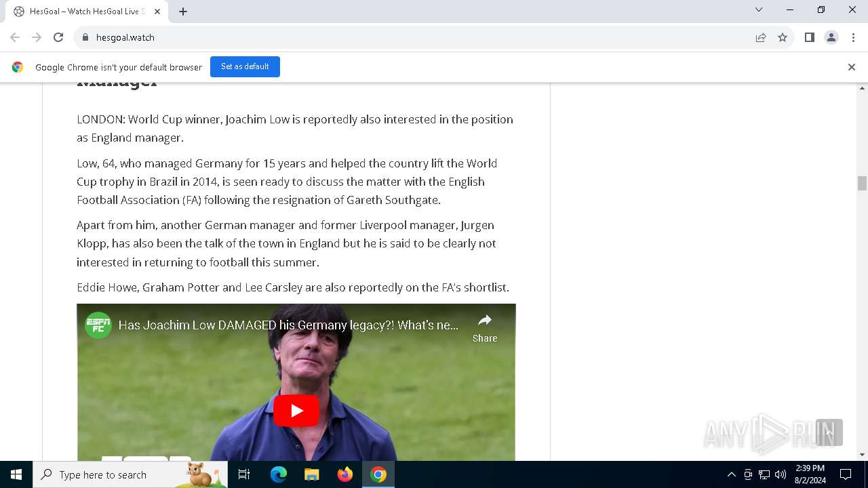Open File Explorer from taskbar
Viewport: 868px width, 488px height.
(311, 474)
